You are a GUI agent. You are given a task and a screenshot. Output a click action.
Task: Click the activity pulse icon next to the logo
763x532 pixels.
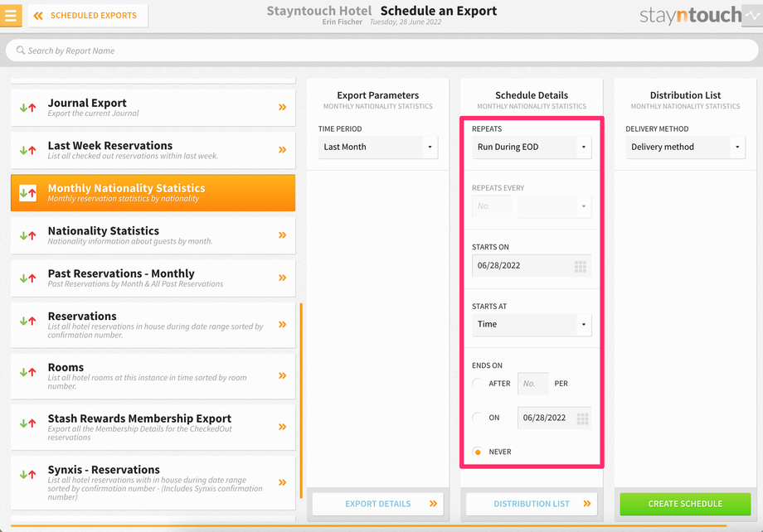[x=752, y=16]
